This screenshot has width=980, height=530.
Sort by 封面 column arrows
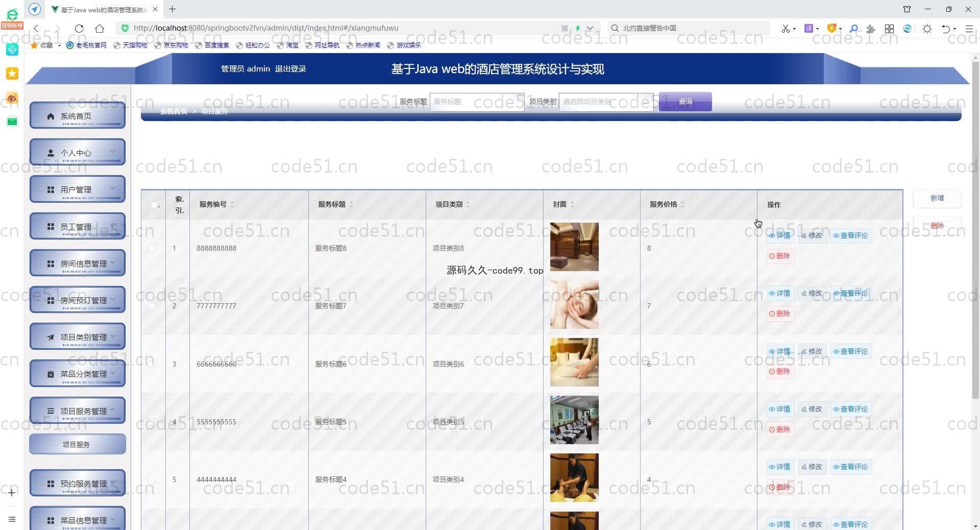572,204
